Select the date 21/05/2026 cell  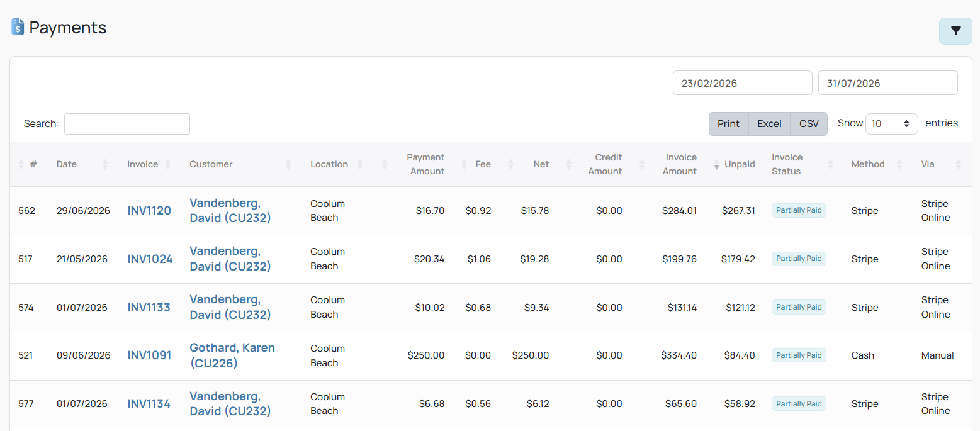(83, 259)
